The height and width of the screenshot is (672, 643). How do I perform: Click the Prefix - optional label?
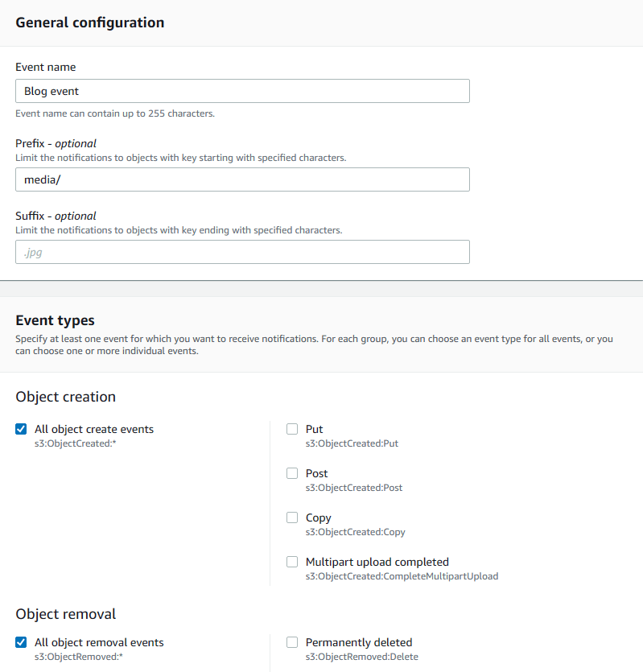(x=56, y=143)
